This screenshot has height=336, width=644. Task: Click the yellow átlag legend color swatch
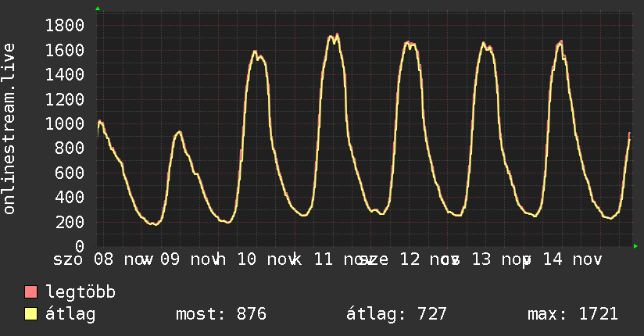[31, 314]
